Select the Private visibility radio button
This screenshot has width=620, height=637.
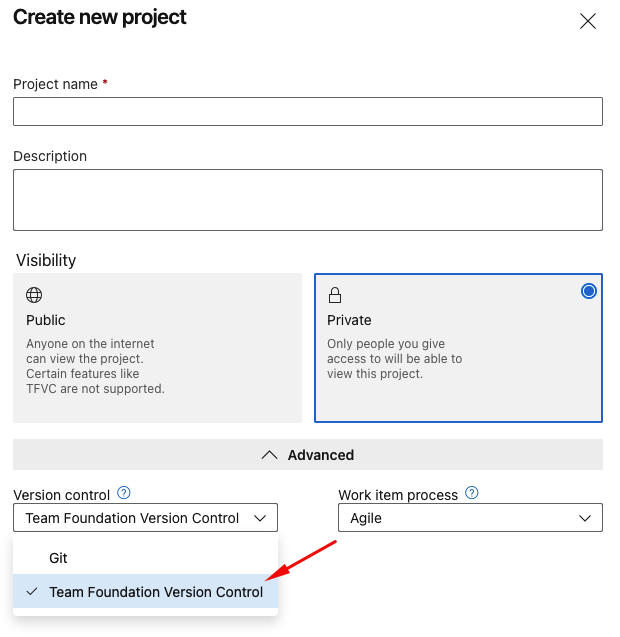point(589,291)
